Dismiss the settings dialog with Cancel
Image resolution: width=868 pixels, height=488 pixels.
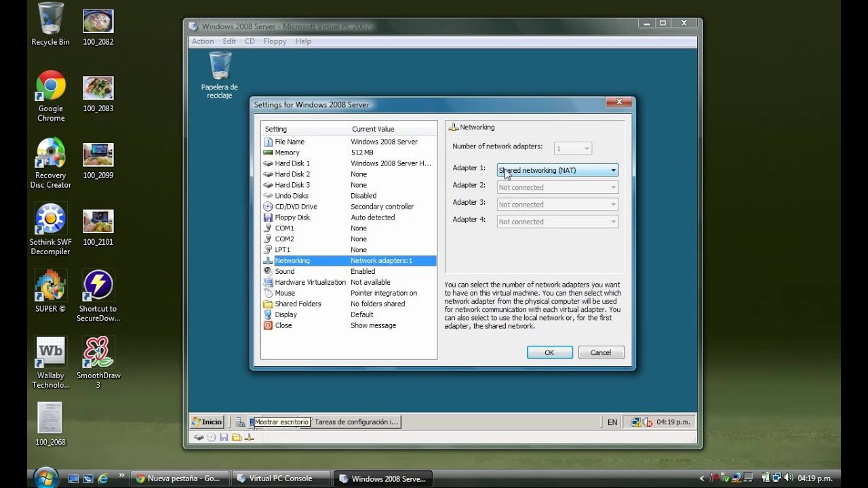tap(601, 352)
